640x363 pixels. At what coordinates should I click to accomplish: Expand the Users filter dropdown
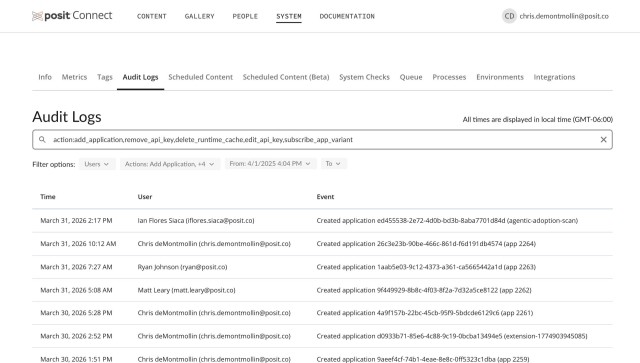[x=97, y=164]
